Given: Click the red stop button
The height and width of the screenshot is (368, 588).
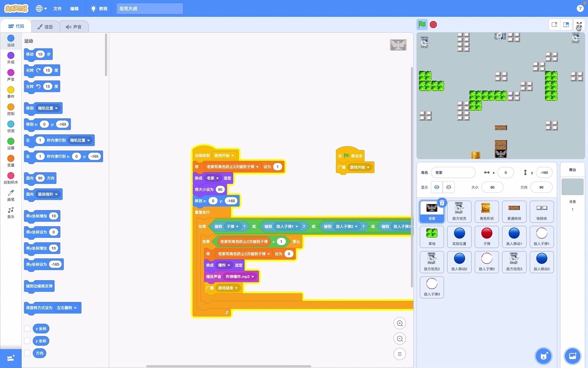Looking at the screenshot, I should [x=433, y=25].
